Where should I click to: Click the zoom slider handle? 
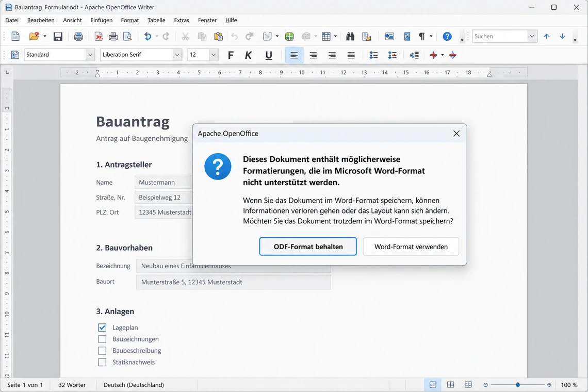518,385
